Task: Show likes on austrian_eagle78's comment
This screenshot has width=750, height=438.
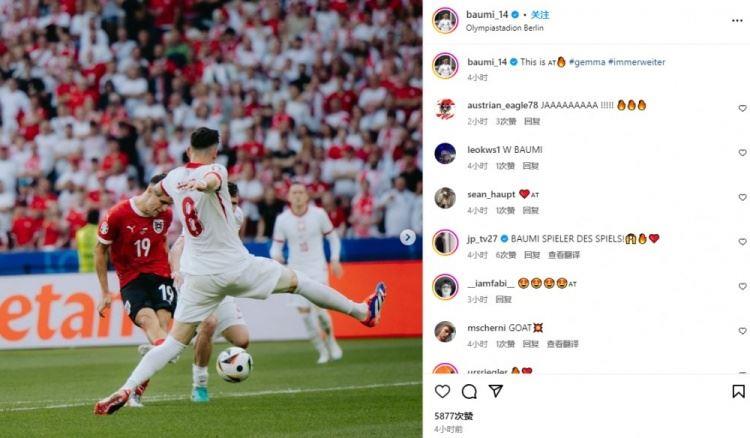Action: pos(506,121)
